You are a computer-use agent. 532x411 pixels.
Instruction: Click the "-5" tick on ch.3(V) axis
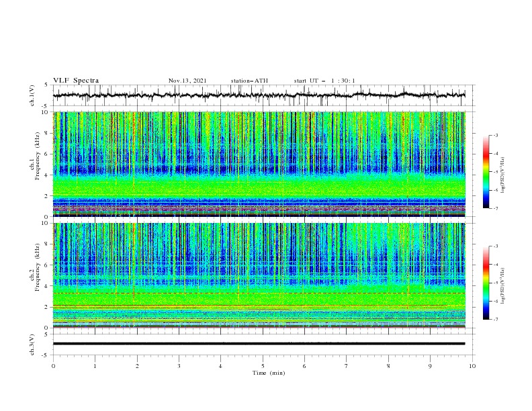(46, 355)
